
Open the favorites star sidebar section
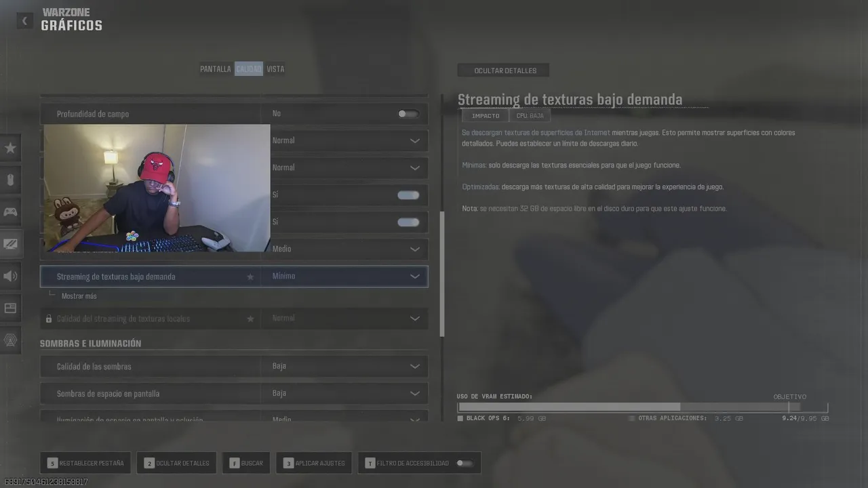coord(10,148)
